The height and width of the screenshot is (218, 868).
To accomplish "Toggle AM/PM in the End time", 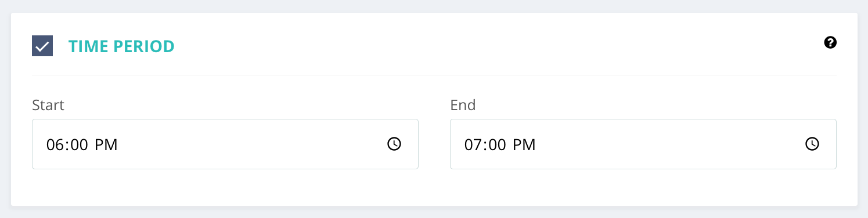I will click(524, 145).
